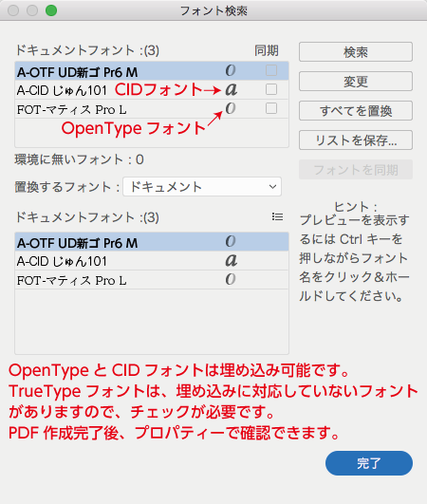Select FOT-マティス Pro L in lower font list
This screenshot has height=504, width=427.
[x=152, y=280]
